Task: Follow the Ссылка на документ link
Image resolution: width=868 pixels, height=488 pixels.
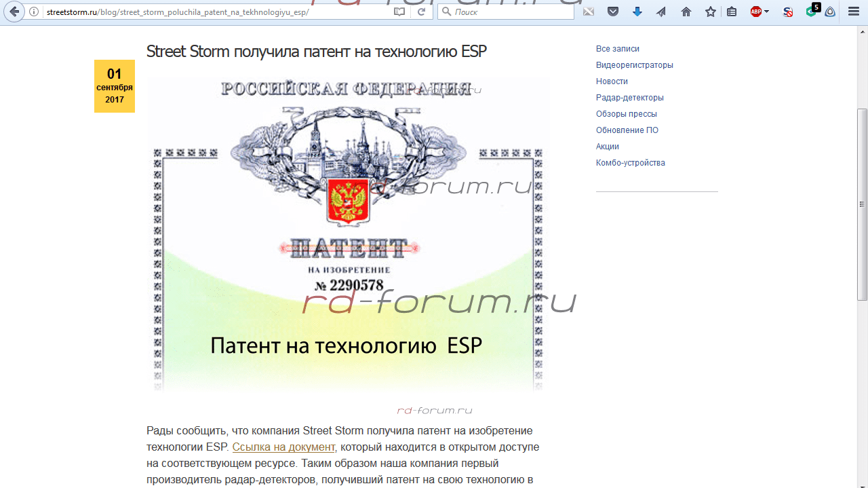Action: 283,447
